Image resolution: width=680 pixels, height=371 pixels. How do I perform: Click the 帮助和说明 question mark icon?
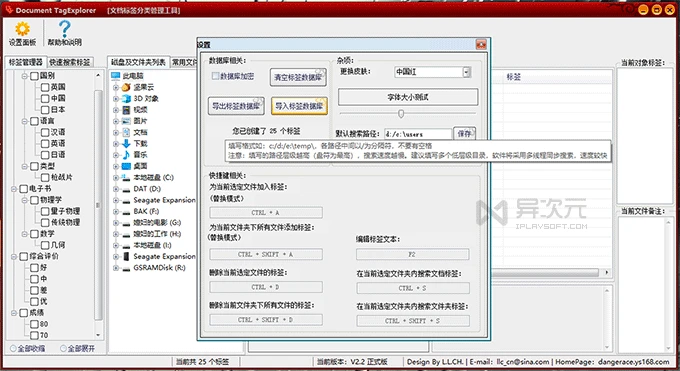click(64, 29)
